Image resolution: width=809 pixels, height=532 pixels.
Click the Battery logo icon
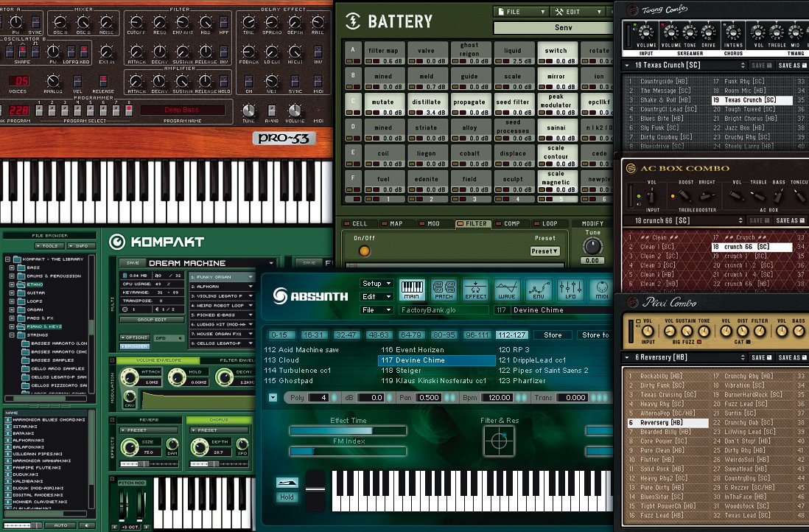click(353, 21)
